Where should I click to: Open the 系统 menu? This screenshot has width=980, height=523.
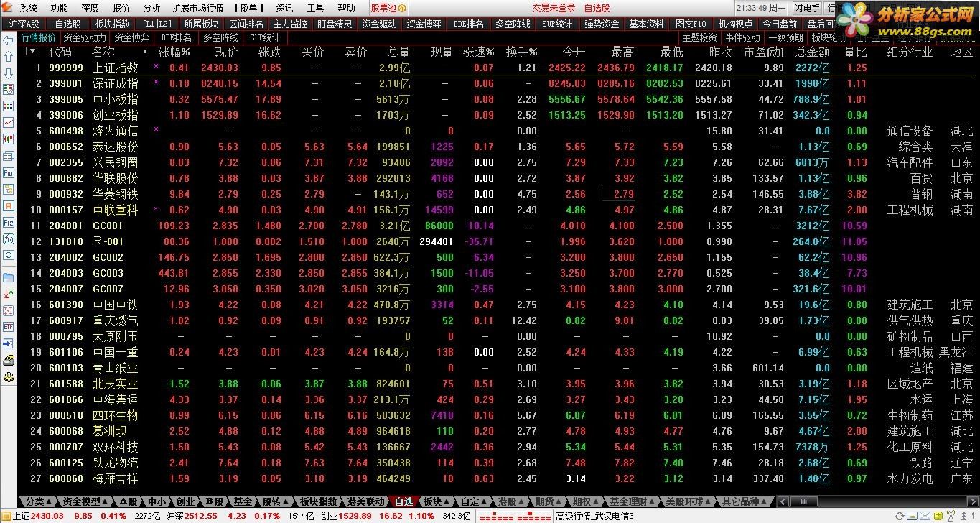tap(29, 8)
